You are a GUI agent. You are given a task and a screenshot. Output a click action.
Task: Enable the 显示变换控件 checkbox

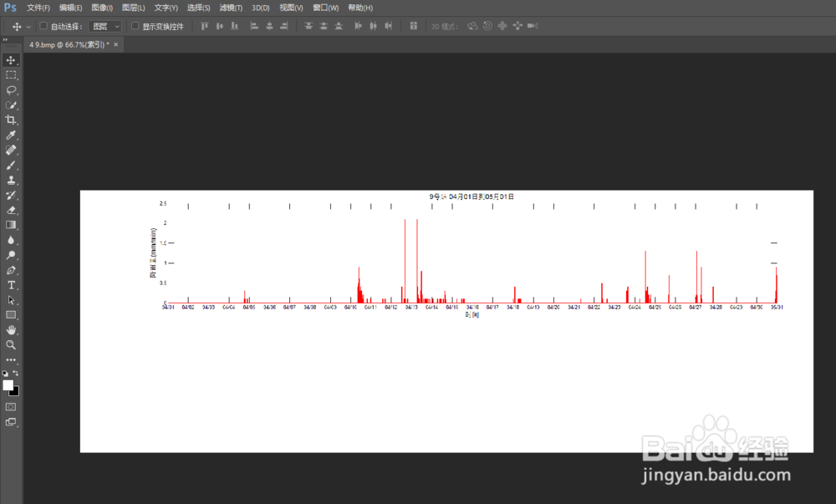click(x=135, y=26)
